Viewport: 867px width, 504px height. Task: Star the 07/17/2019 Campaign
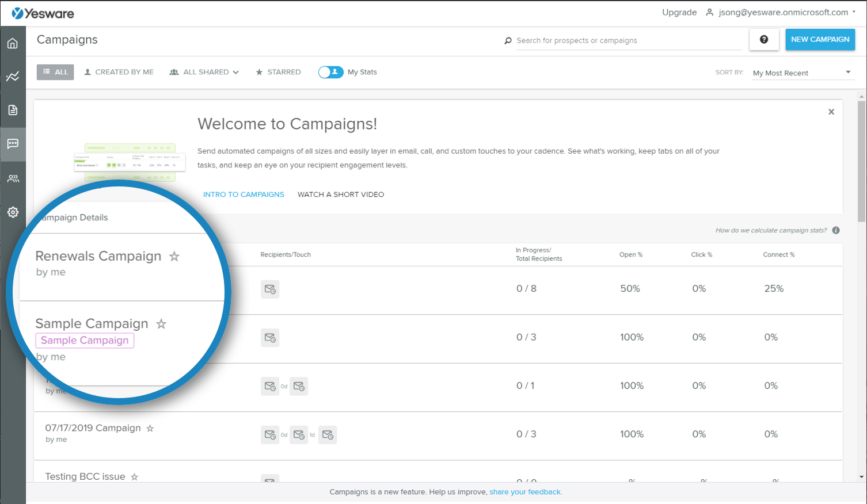coord(150,428)
